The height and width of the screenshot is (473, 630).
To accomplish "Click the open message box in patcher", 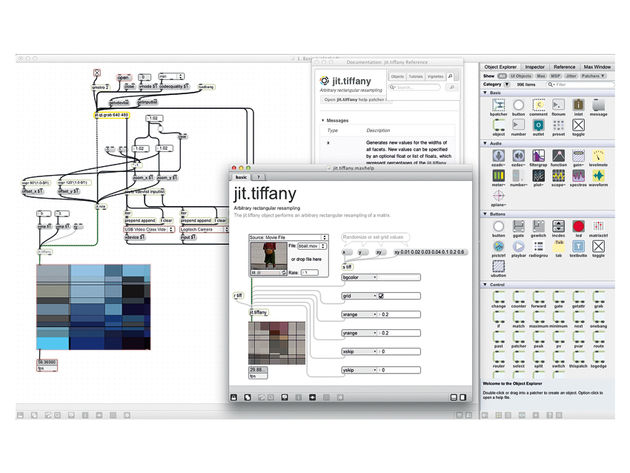I will click(123, 77).
